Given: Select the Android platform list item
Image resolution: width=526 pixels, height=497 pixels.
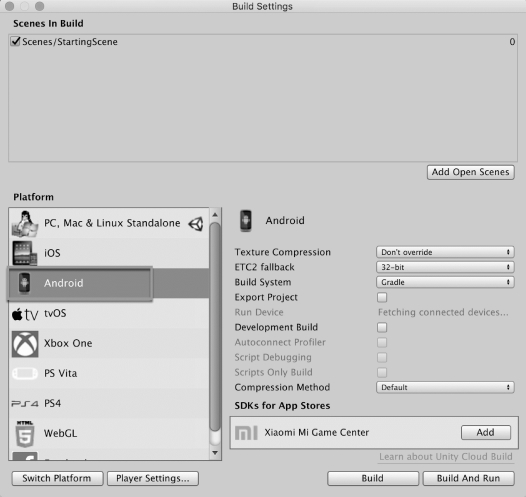Looking at the screenshot, I should coord(109,283).
